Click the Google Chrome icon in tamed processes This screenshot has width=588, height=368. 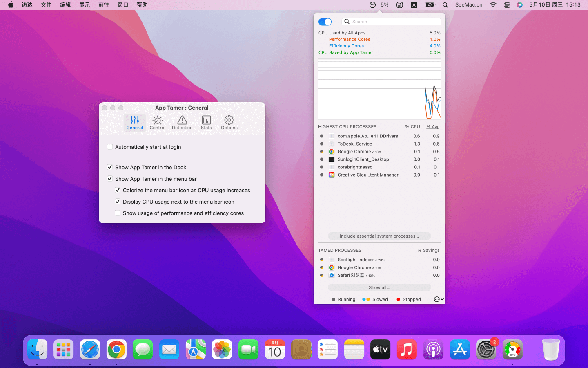pyautogui.click(x=332, y=267)
